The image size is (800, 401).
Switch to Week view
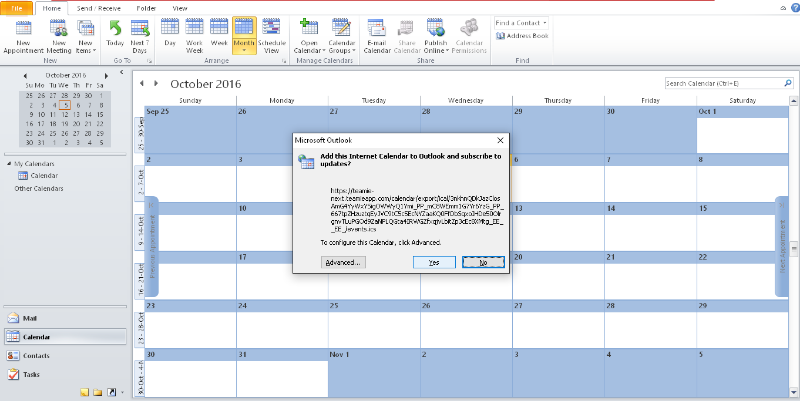point(219,34)
